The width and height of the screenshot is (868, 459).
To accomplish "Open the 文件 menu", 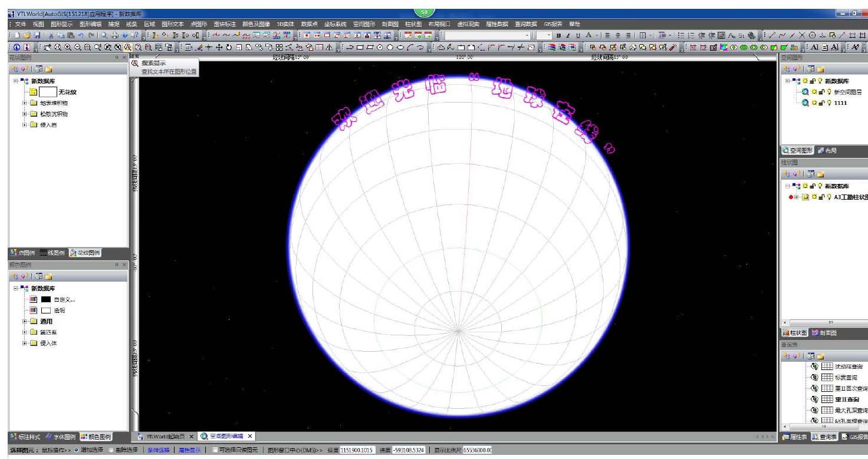I will coord(21,24).
